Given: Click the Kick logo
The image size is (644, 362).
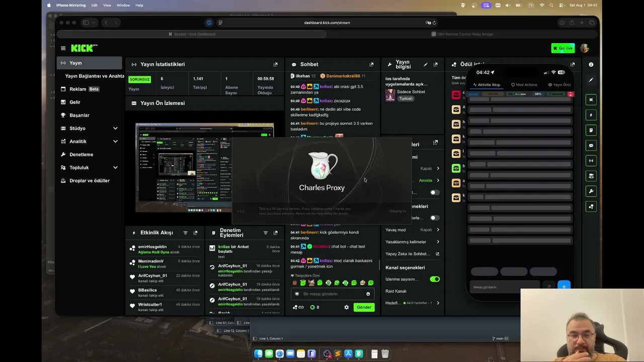Looking at the screenshot, I should [84, 48].
